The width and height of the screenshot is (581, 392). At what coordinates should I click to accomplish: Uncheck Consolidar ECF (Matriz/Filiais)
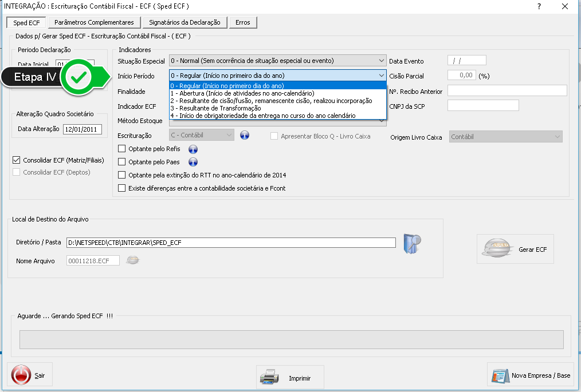coord(16,160)
